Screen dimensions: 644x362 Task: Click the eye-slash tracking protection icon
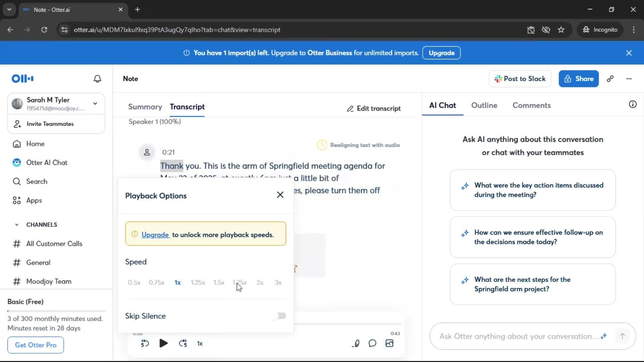(x=546, y=30)
